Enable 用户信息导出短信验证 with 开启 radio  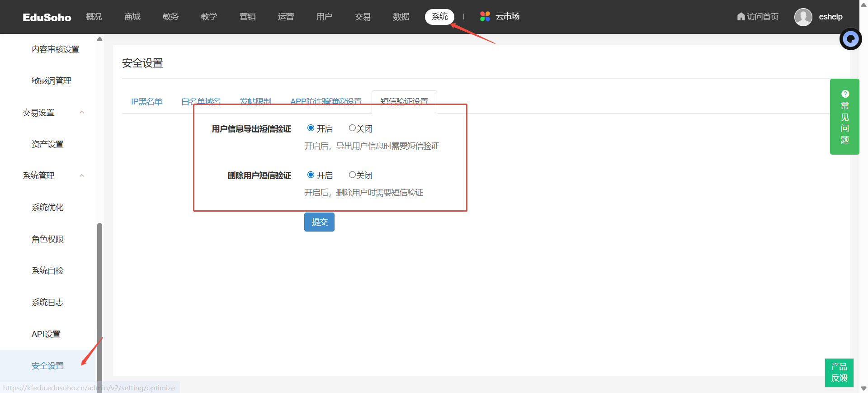[x=311, y=128]
